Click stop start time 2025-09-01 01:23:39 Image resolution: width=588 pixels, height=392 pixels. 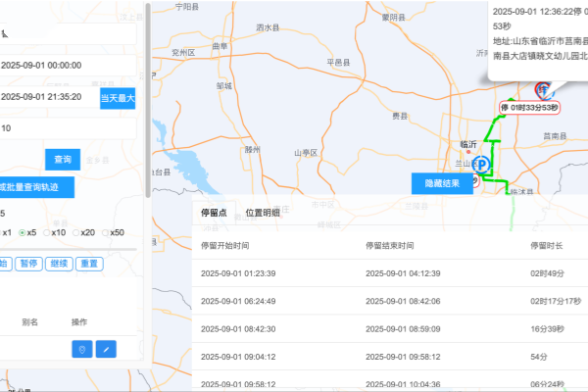[238, 273]
